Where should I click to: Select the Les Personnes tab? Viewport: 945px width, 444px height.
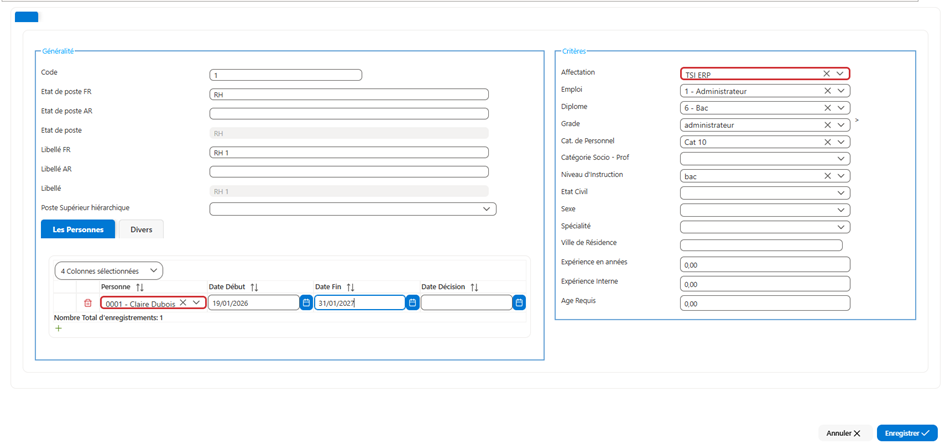(78, 230)
